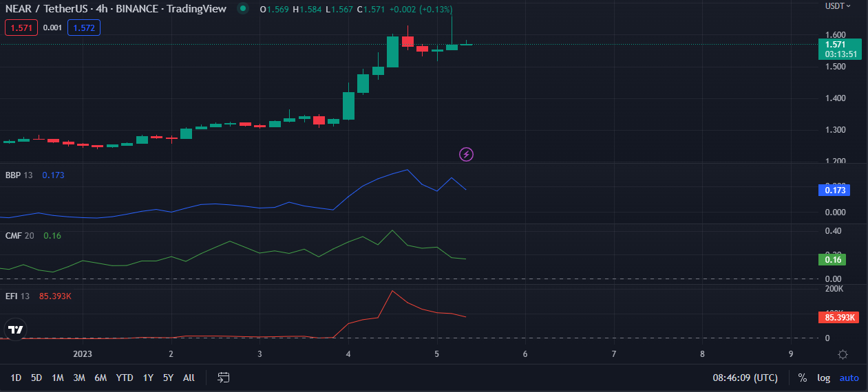
Task: Click the blue buy price 1.572 button
Action: tap(85, 28)
